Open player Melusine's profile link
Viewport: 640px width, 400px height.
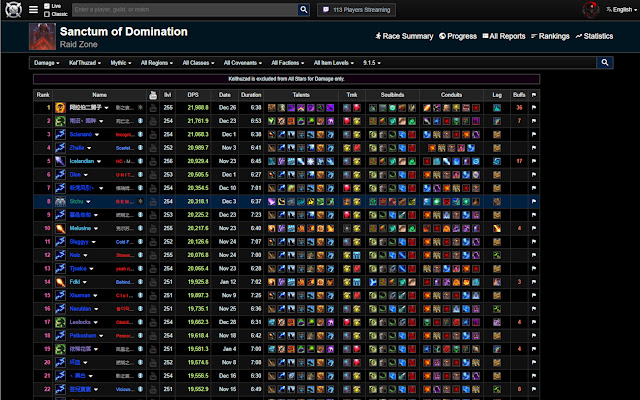point(80,228)
